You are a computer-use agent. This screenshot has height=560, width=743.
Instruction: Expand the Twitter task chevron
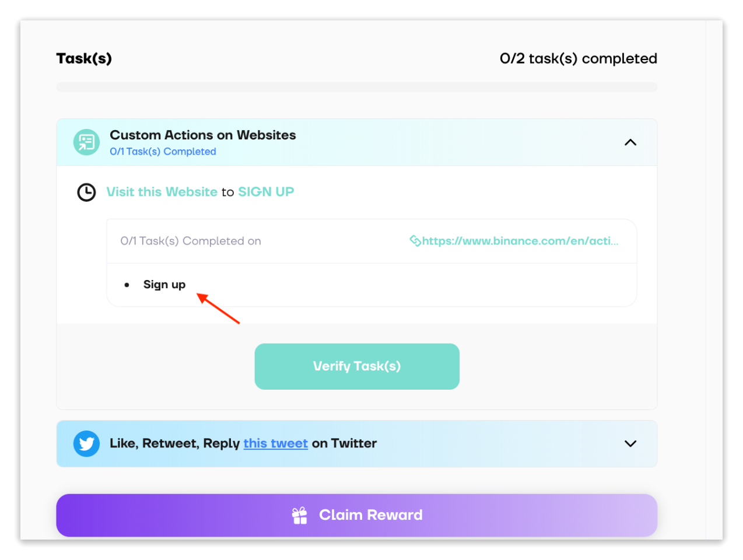click(x=630, y=444)
